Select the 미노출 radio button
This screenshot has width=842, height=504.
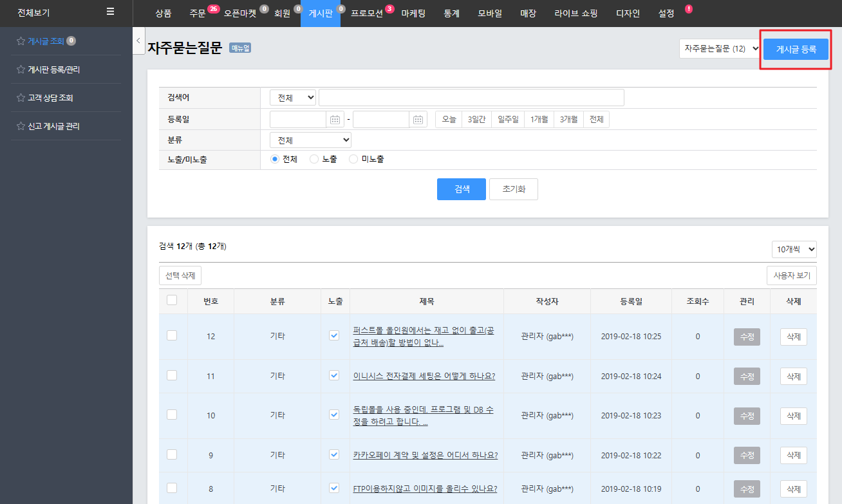[353, 160]
